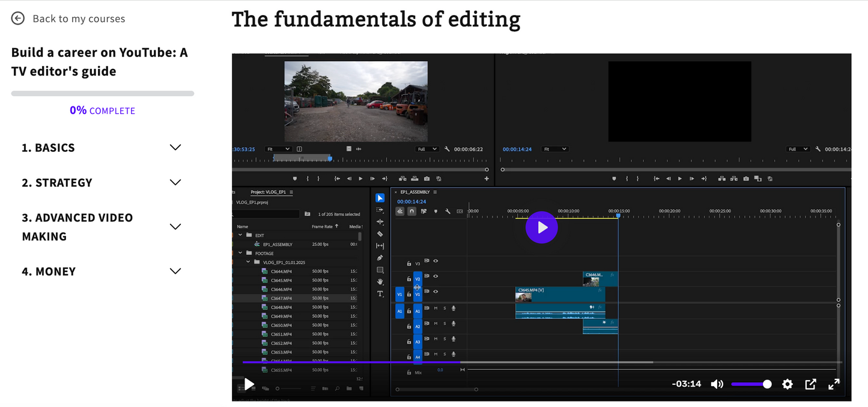Select the Pen tool in the timeline toolbar
The width and height of the screenshot is (868, 407).
[x=380, y=258]
